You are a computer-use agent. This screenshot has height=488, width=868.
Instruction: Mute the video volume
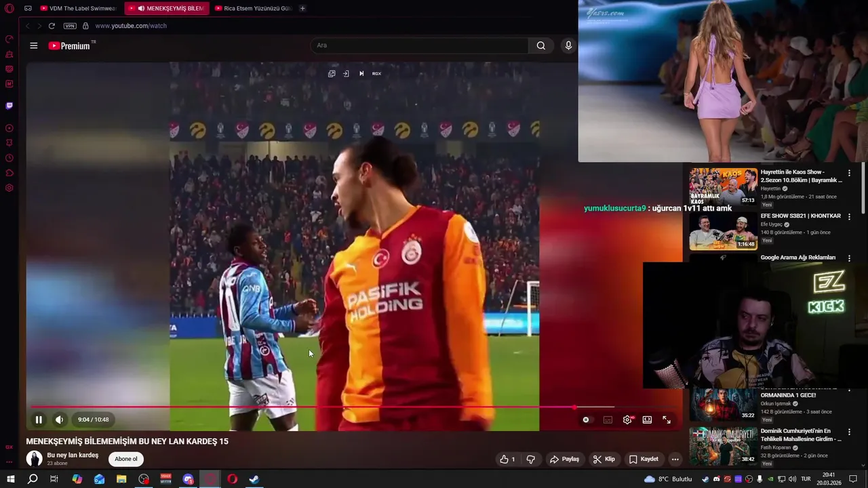coord(59,420)
